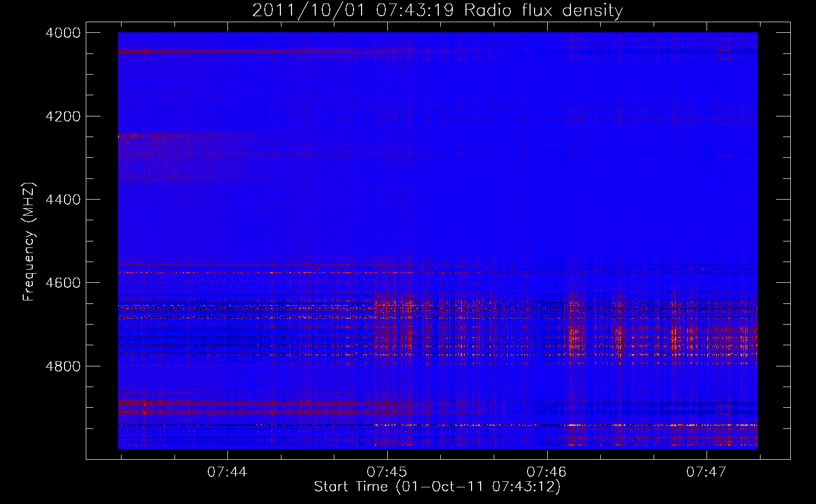The width and height of the screenshot is (816, 504).
Task: Click the 07:44 time tick label
Action: coord(227,472)
